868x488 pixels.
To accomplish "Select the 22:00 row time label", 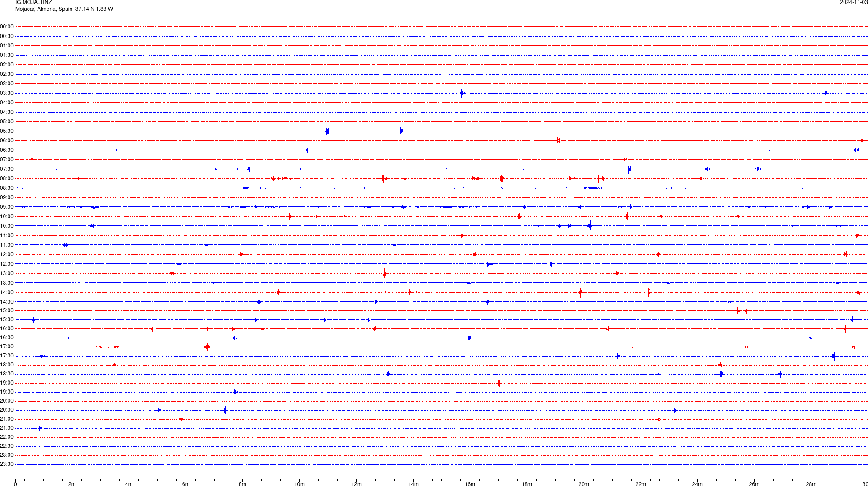I will click(7, 437).
